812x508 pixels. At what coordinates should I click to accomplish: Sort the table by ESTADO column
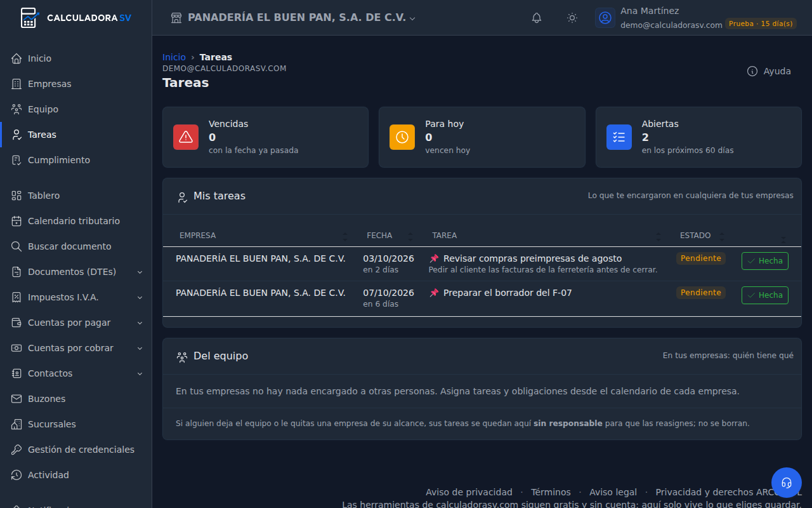click(x=701, y=236)
